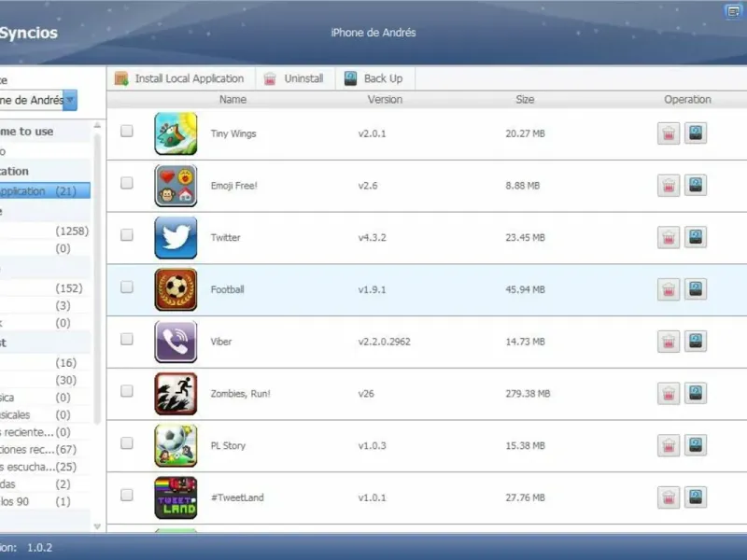Open sidebar item with count (152)
Screen dimensions: 747x560
[45, 288]
